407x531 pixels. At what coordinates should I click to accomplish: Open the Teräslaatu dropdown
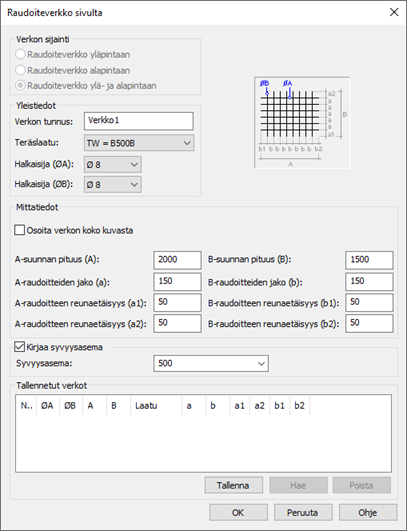[x=139, y=143]
